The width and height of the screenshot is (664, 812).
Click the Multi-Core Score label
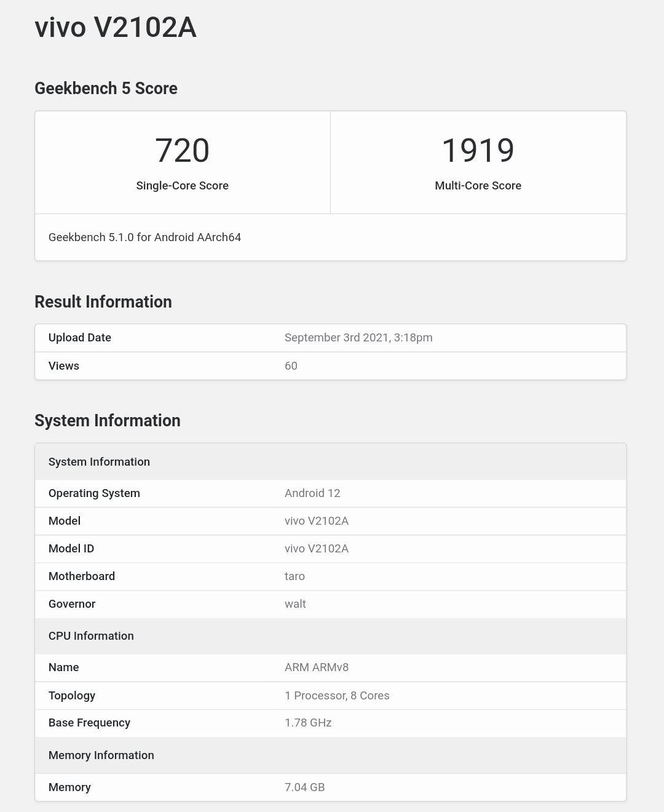[478, 186]
